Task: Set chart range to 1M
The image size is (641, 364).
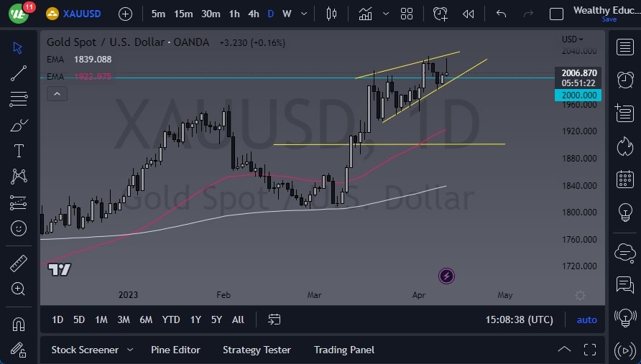Action: [101, 320]
